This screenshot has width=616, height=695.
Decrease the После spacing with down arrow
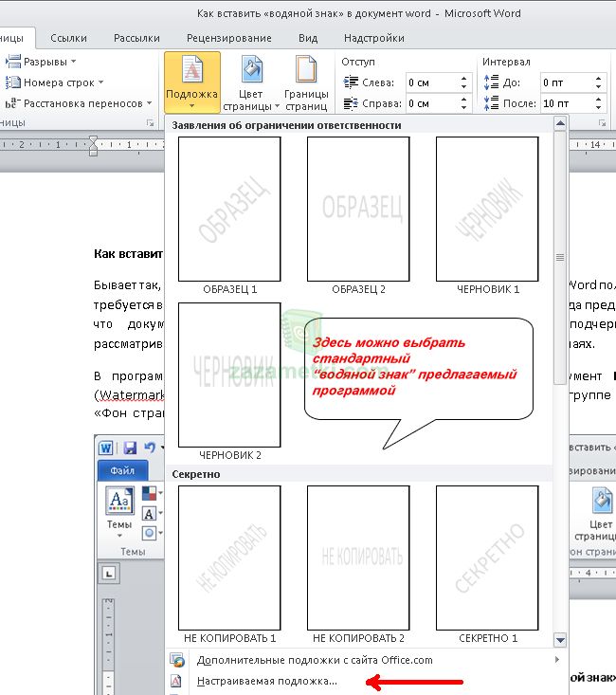point(599,108)
